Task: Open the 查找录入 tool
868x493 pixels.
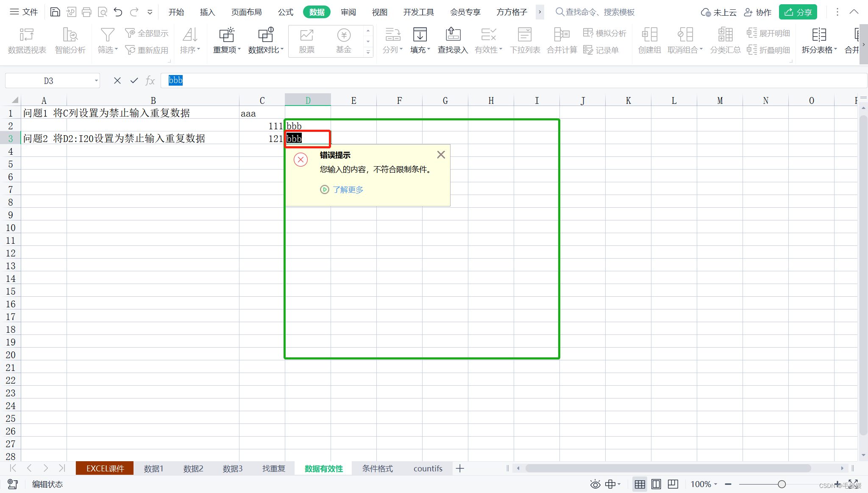Action: pyautogui.click(x=452, y=40)
